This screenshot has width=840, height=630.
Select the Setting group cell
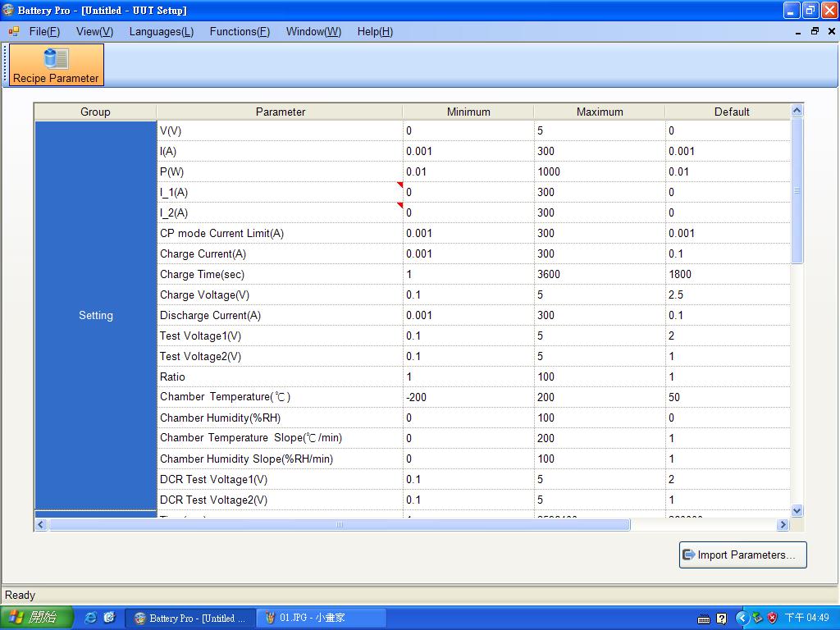click(95, 315)
